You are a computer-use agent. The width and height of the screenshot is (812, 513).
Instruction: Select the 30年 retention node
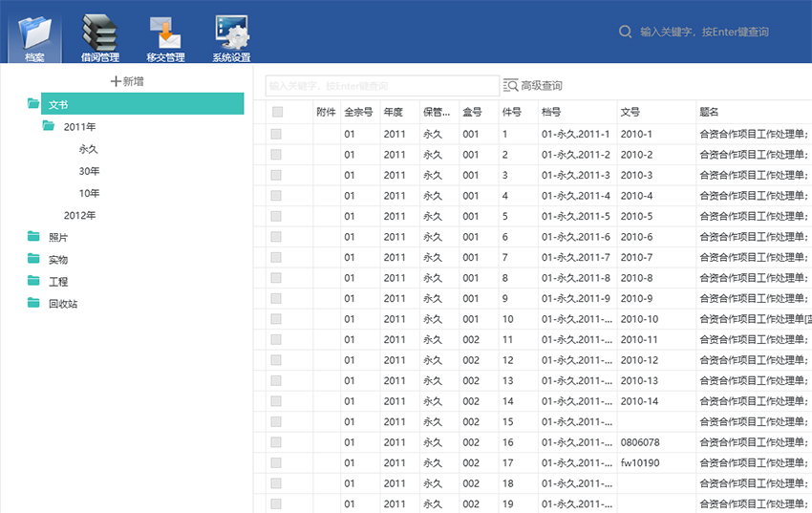tap(89, 171)
